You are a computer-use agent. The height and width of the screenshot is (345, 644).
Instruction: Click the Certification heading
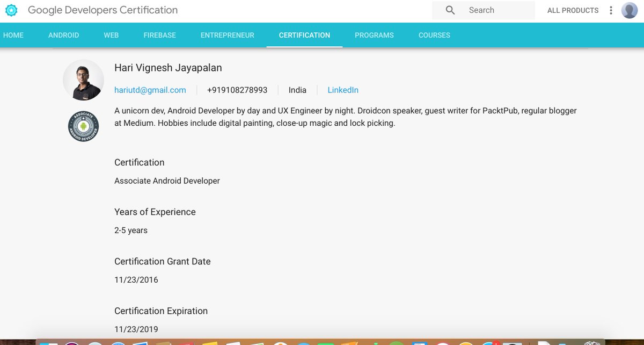point(140,162)
